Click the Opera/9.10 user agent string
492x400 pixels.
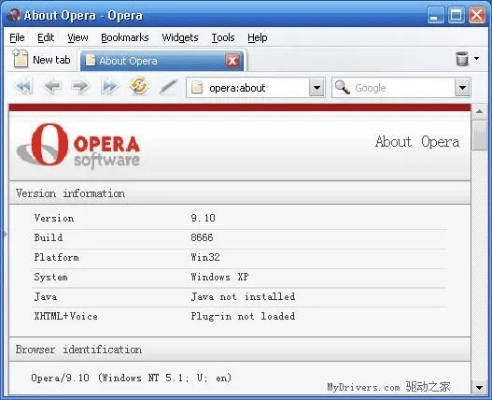131,378
